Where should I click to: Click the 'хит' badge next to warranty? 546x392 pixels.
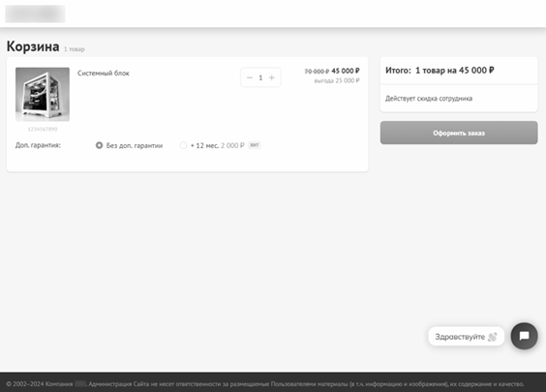[255, 145]
